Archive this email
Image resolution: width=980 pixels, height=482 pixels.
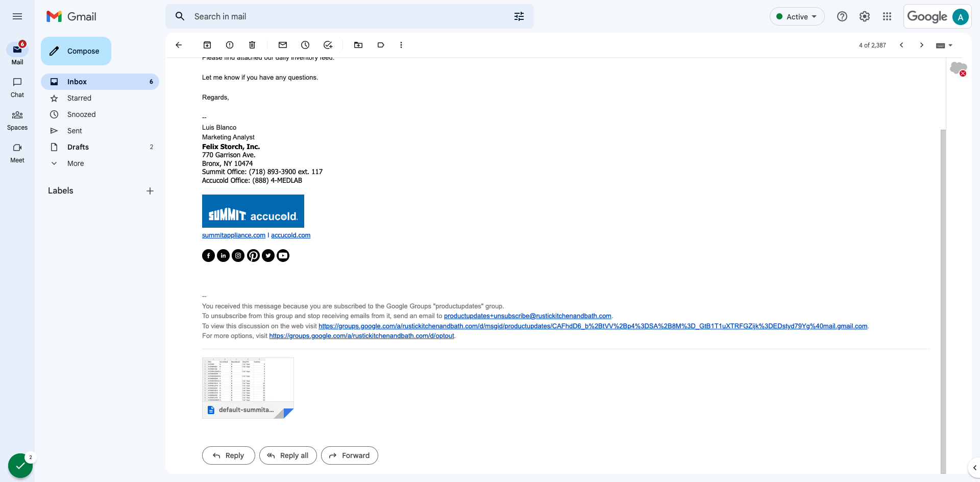(x=207, y=45)
